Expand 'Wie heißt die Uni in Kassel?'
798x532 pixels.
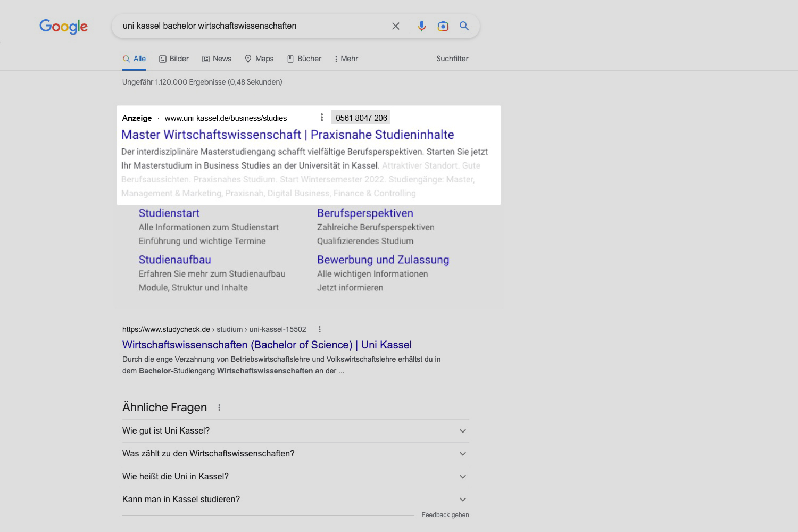[x=296, y=477]
